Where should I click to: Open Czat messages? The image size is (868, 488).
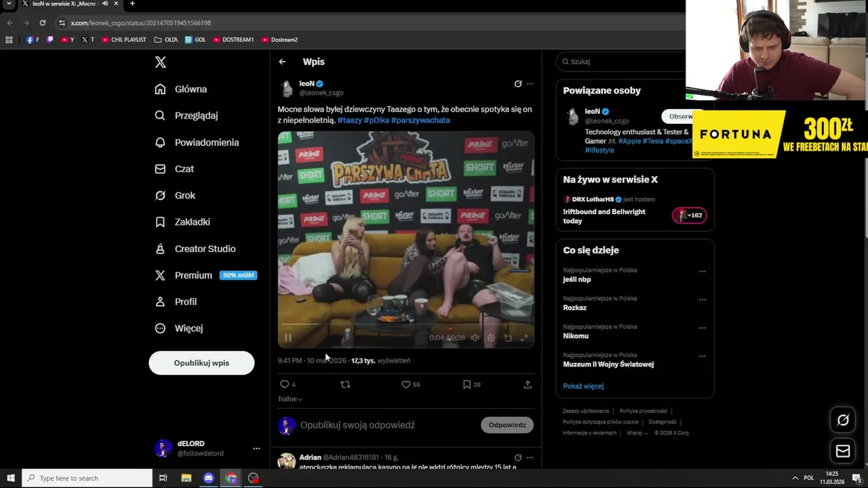174,169
